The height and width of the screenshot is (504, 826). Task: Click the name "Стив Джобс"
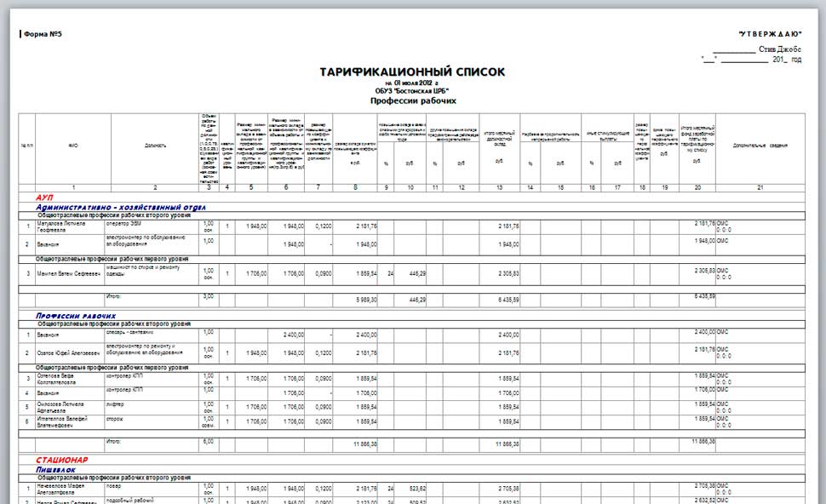[x=780, y=49]
